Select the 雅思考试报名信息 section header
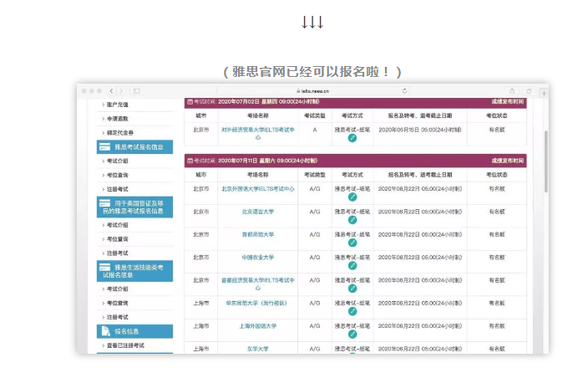 (x=134, y=147)
